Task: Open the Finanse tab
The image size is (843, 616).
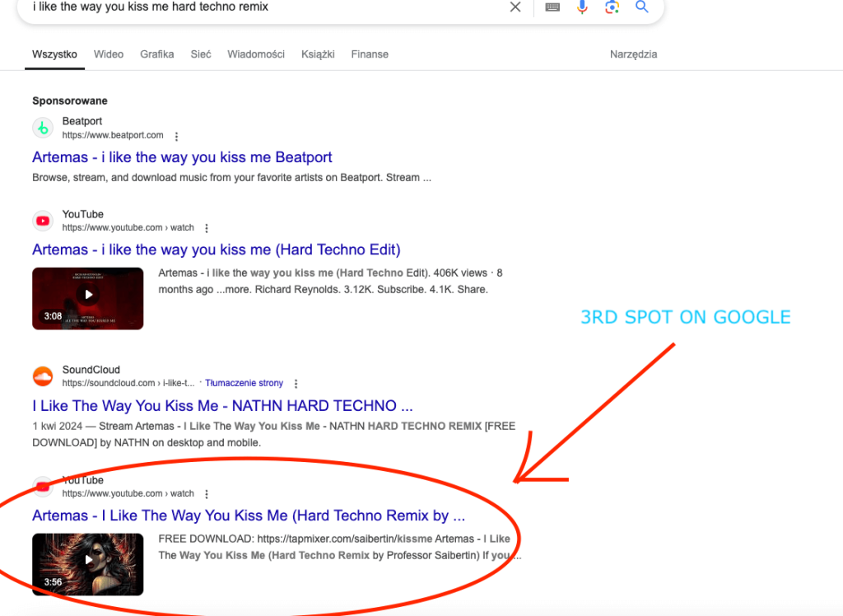Action: (x=370, y=54)
